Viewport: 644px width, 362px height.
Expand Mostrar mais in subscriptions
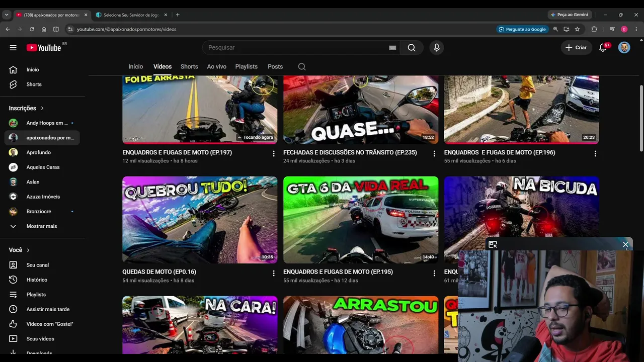click(43, 226)
